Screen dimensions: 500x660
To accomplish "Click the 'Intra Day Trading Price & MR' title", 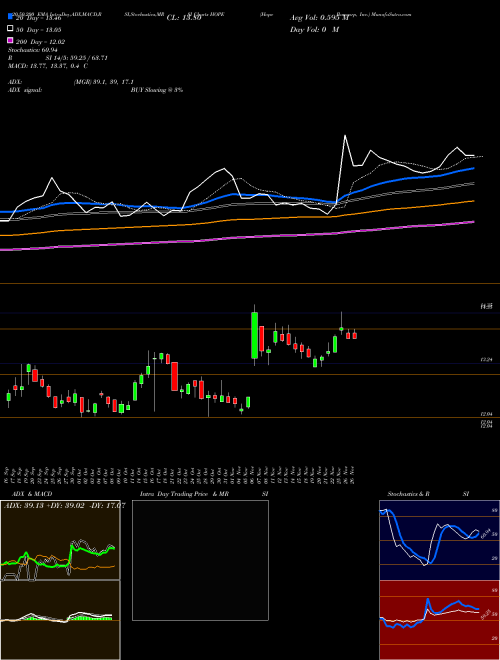I will coord(184,494).
